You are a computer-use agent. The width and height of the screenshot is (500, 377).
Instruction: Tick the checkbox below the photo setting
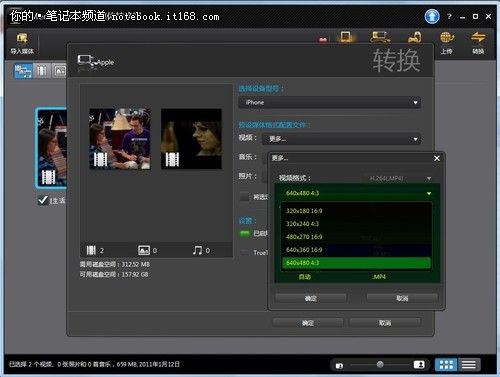coord(244,197)
